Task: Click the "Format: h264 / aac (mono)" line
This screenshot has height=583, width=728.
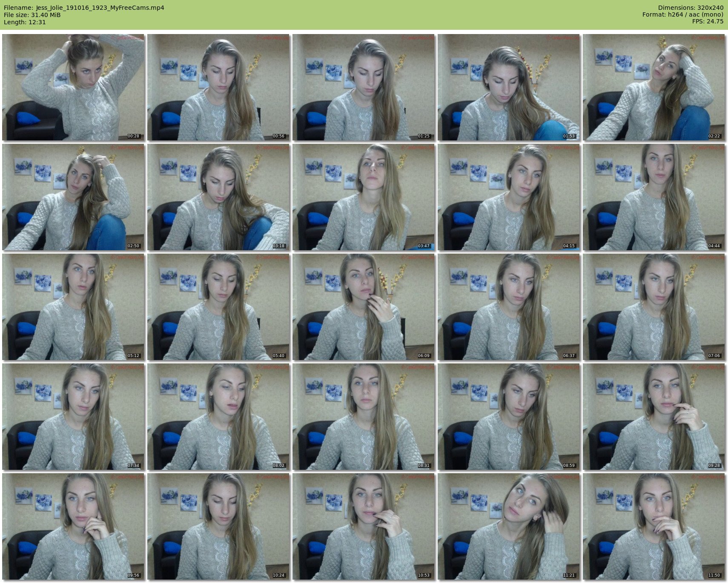Action: (x=683, y=15)
